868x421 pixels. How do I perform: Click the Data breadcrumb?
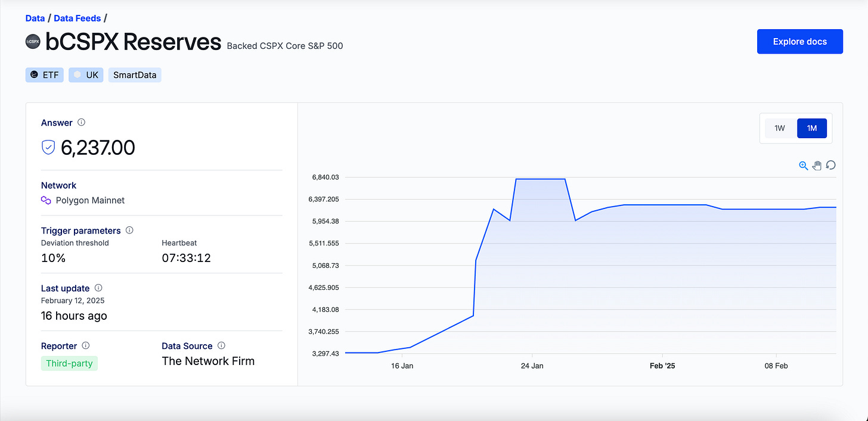tap(35, 18)
